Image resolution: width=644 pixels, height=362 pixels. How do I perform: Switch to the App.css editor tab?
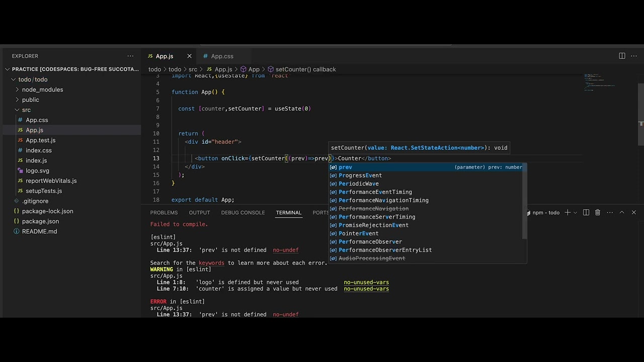click(222, 56)
